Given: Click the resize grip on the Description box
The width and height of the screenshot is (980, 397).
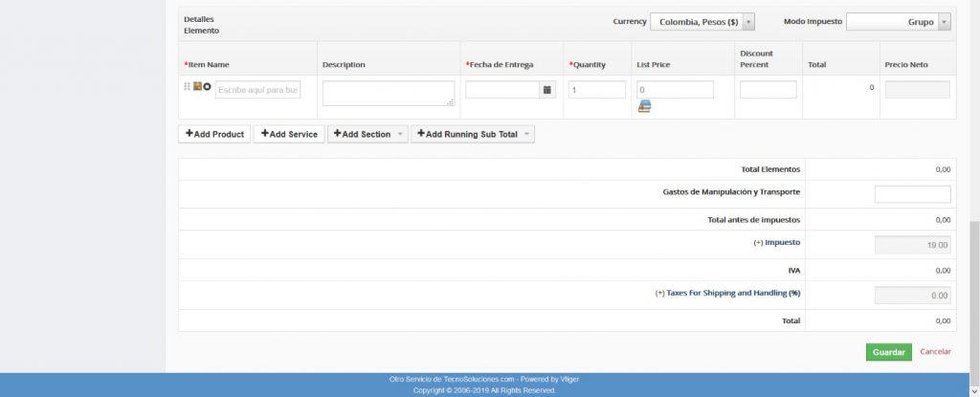Looking at the screenshot, I should [x=450, y=100].
